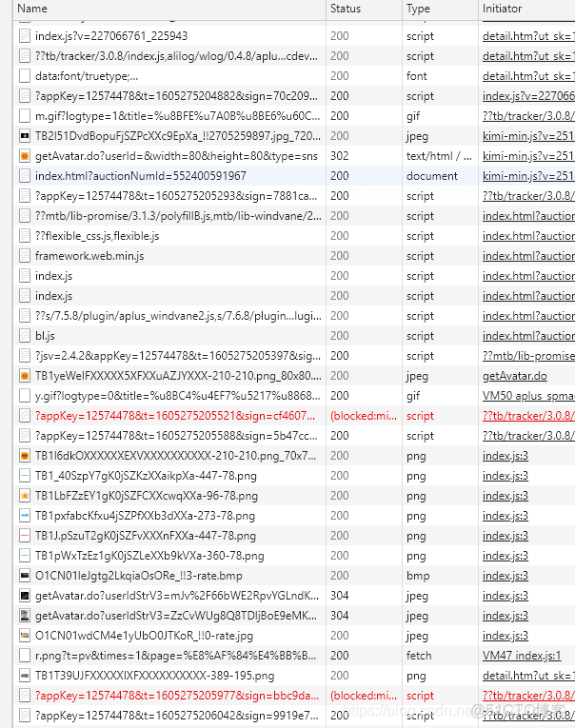Click the TB1pxfabcKfxu4jSZPfXXb3dXXa png thumbnail icon
Screen dimensions: 575x728
[x=25, y=516]
